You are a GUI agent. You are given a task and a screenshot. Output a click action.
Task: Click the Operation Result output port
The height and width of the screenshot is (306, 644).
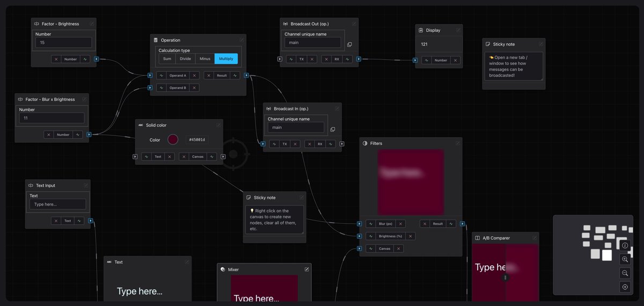(246, 76)
